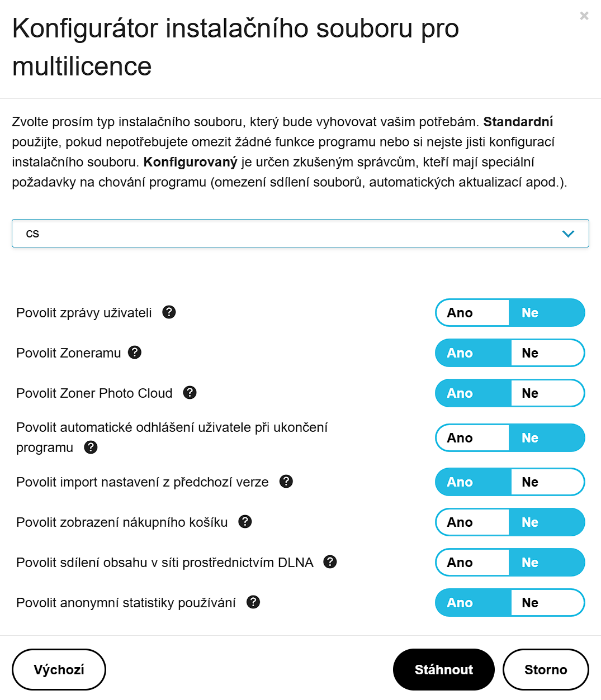The height and width of the screenshot is (700, 601).
Task: Close the configurator dialog with X
Action: 584,16
